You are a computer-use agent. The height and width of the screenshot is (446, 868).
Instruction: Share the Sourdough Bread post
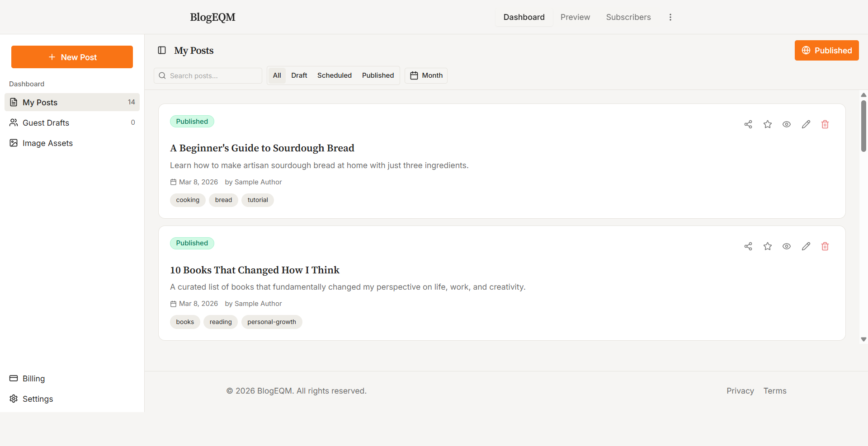[x=748, y=124]
